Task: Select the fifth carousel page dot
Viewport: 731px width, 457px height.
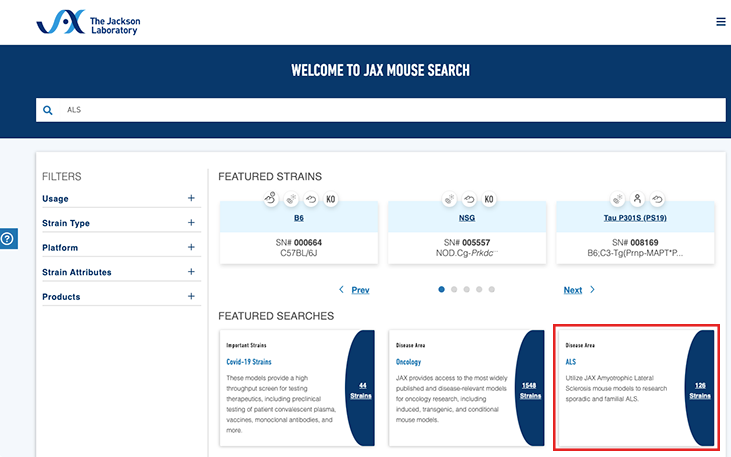Action: pos(491,289)
